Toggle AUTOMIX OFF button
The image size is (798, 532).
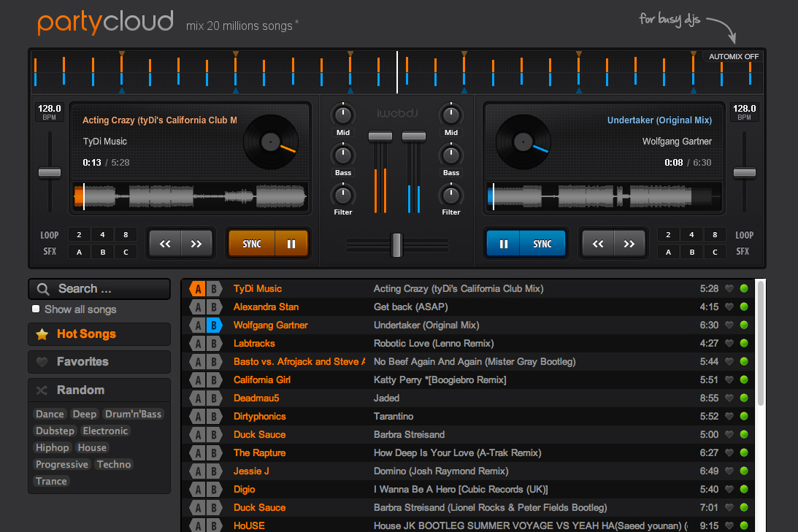[734, 56]
